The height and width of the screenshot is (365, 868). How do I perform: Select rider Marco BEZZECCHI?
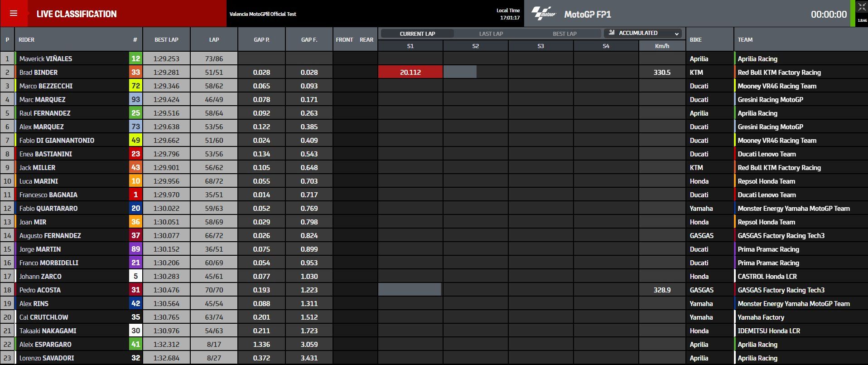(x=46, y=86)
